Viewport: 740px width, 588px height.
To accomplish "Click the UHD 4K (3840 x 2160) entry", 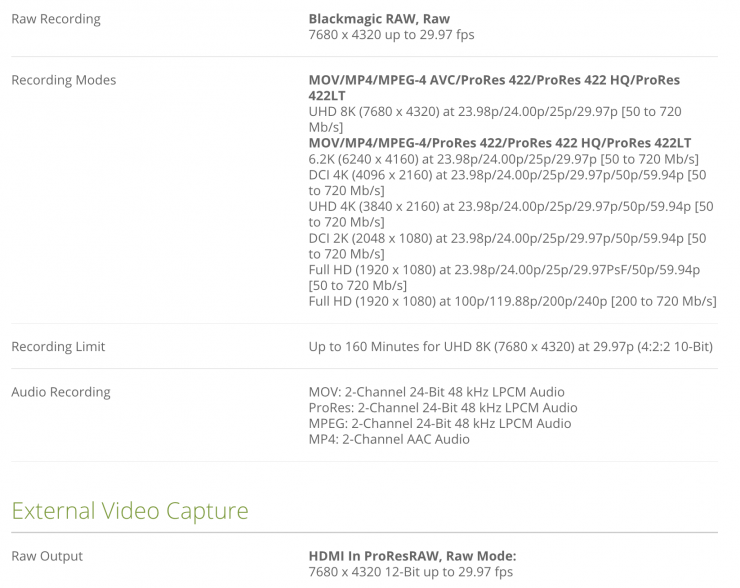I will (510, 206).
